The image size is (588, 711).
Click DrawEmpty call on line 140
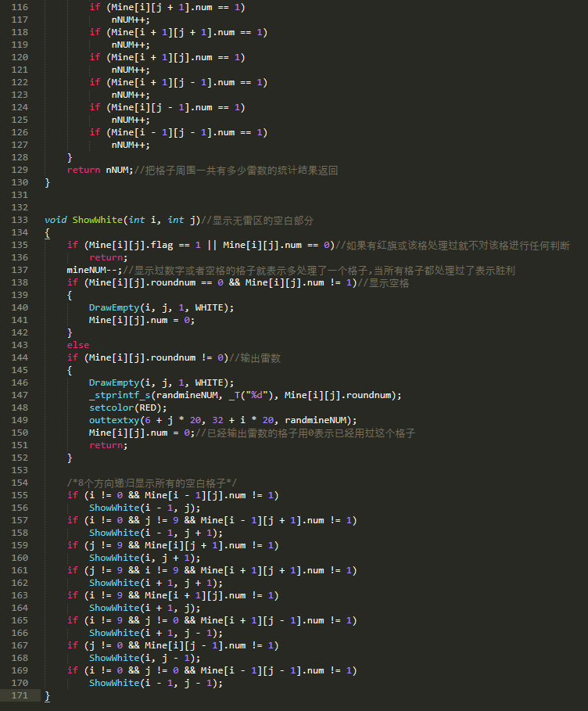coord(114,308)
